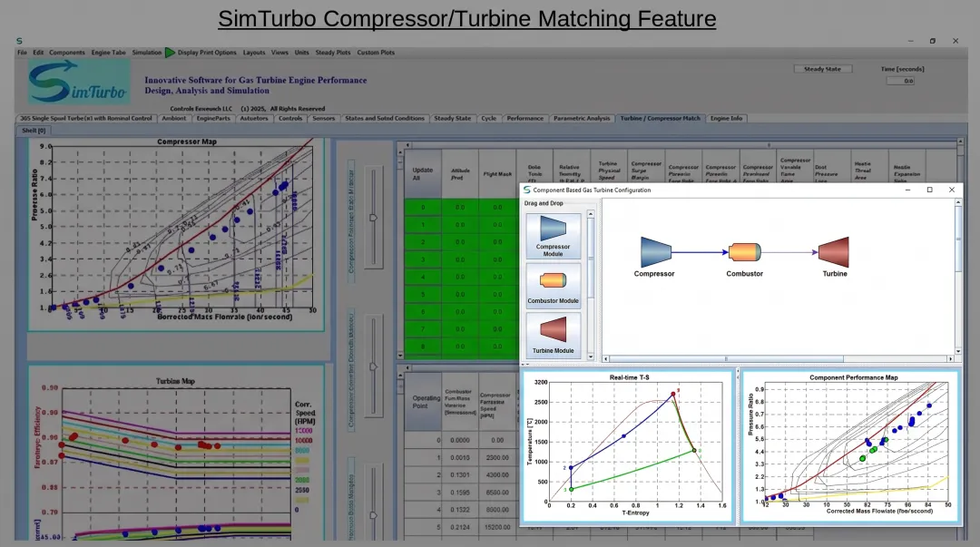The width and height of the screenshot is (980, 547).
Task: Click the SimTurbo logo image
Action: point(79,82)
